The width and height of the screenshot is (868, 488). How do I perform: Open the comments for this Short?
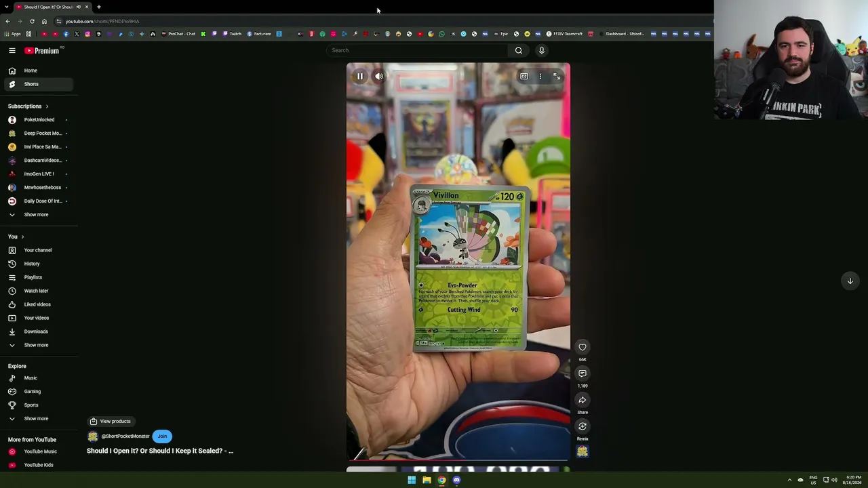[583, 373]
